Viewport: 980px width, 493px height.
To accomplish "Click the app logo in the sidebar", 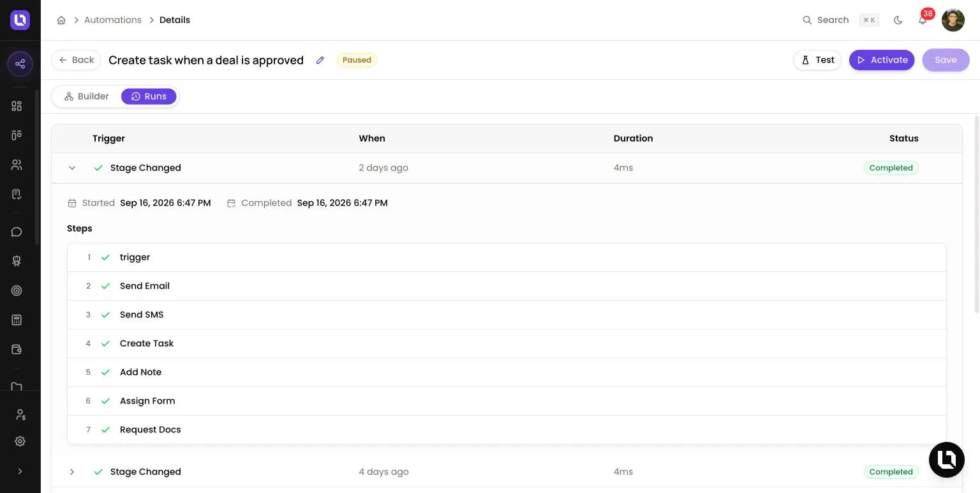I will [x=20, y=20].
